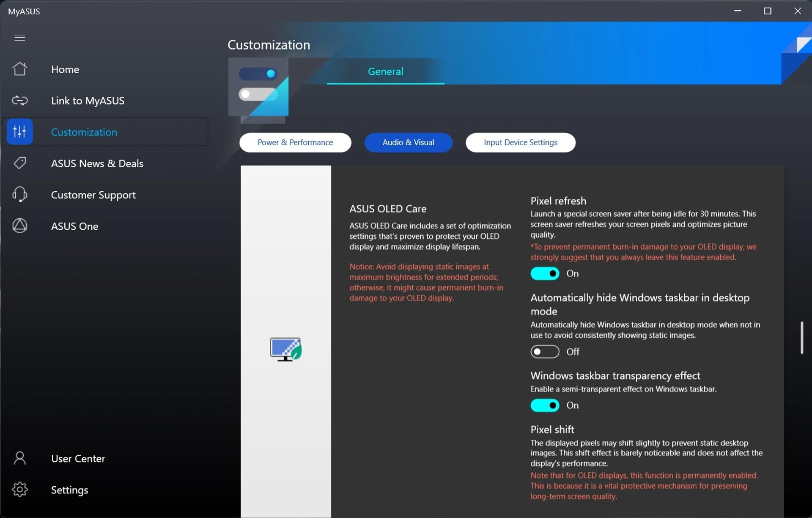
Task: Switch to the General tab
Action: click(385, 71)
